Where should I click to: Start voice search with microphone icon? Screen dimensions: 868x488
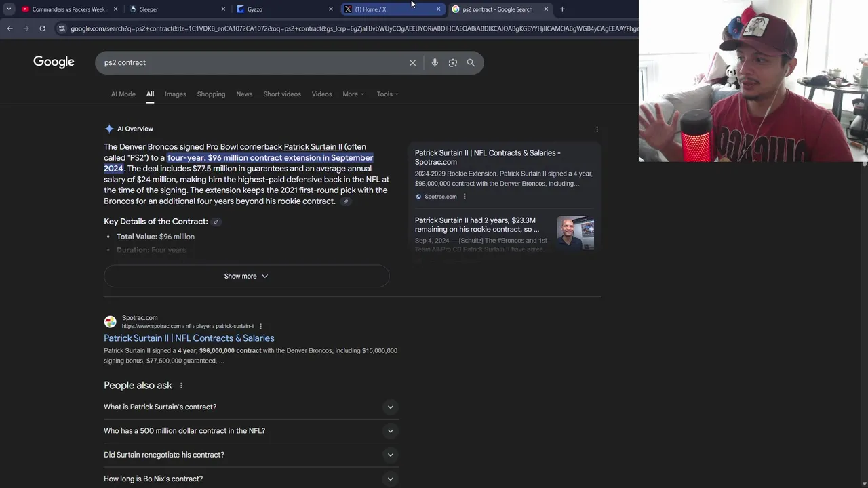(x=435, y=62)
